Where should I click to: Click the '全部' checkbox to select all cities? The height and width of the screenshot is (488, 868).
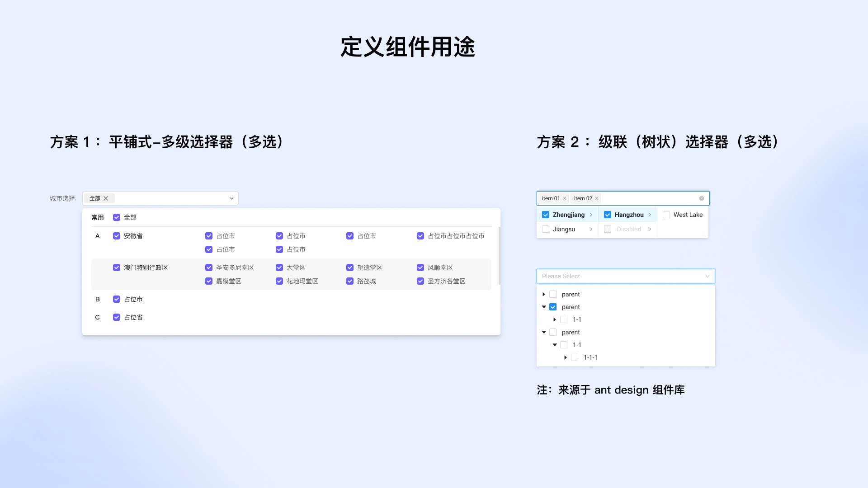[x=117, y=217]
